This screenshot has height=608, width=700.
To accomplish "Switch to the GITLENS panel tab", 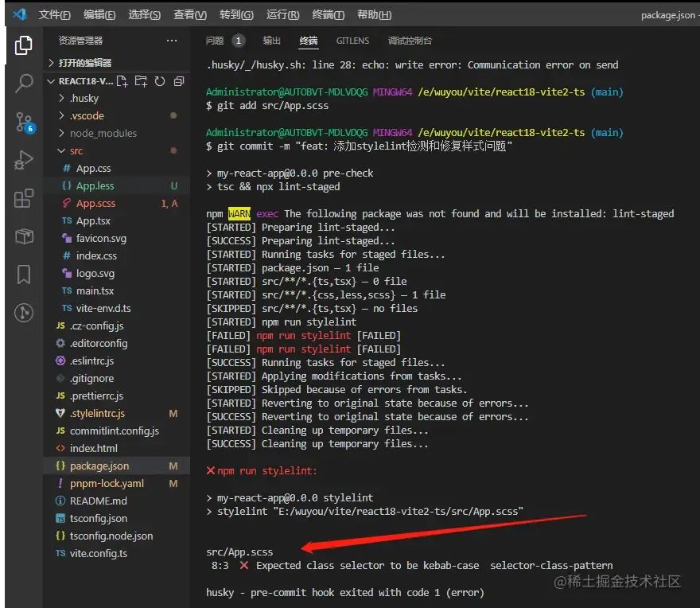I will pos(352,41).
